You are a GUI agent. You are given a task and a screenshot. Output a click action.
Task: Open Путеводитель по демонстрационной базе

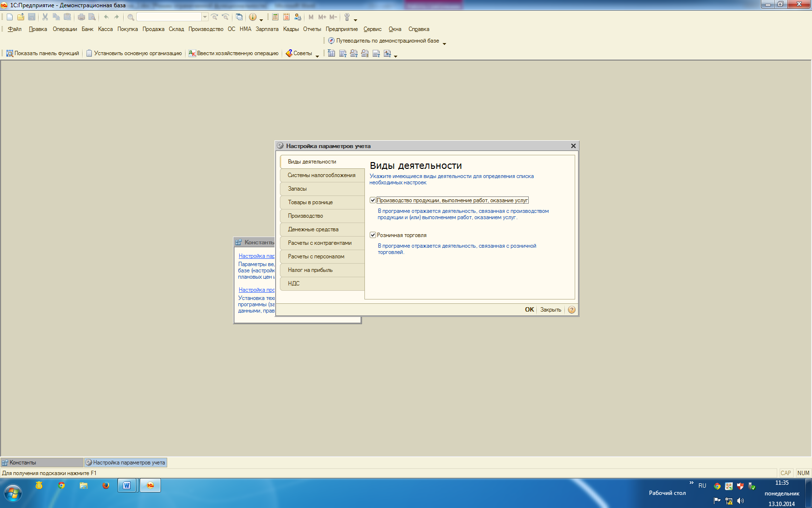(384, 41)
